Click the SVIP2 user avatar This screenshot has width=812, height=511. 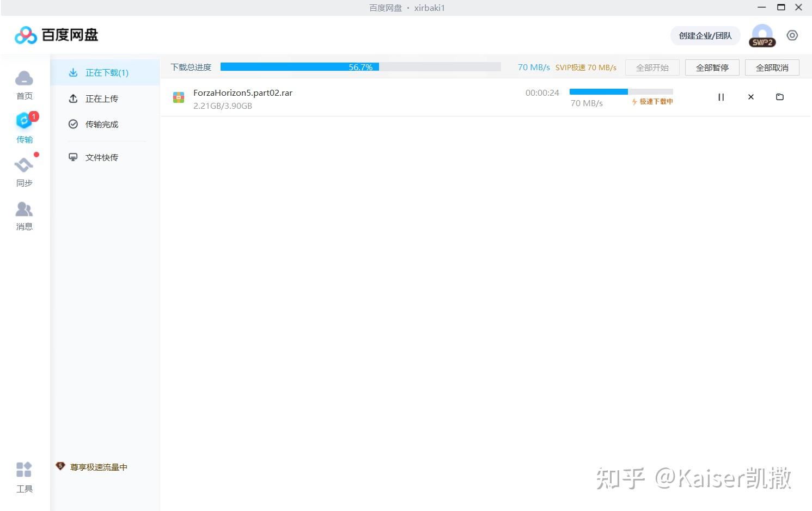point(762,35)
